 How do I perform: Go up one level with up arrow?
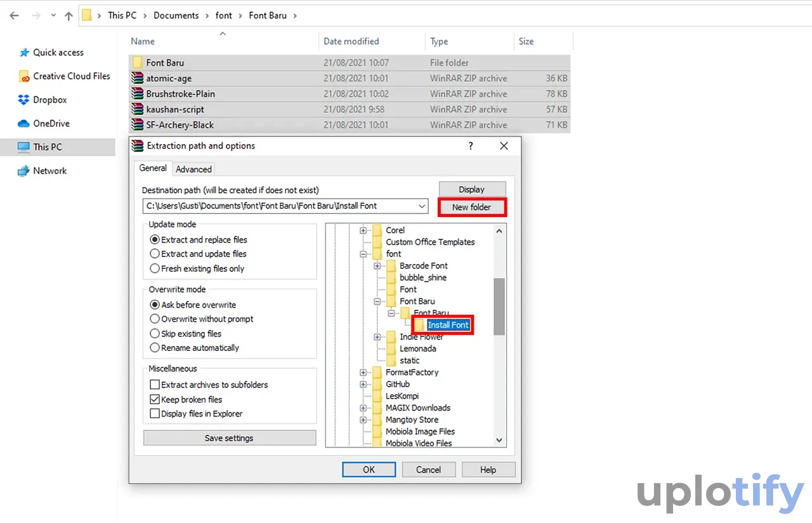point(69,16)
